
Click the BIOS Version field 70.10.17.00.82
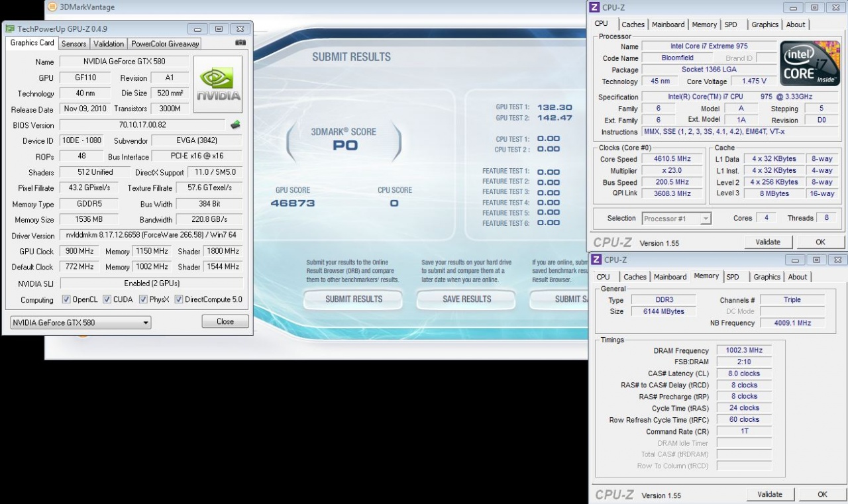click(142, 125)
